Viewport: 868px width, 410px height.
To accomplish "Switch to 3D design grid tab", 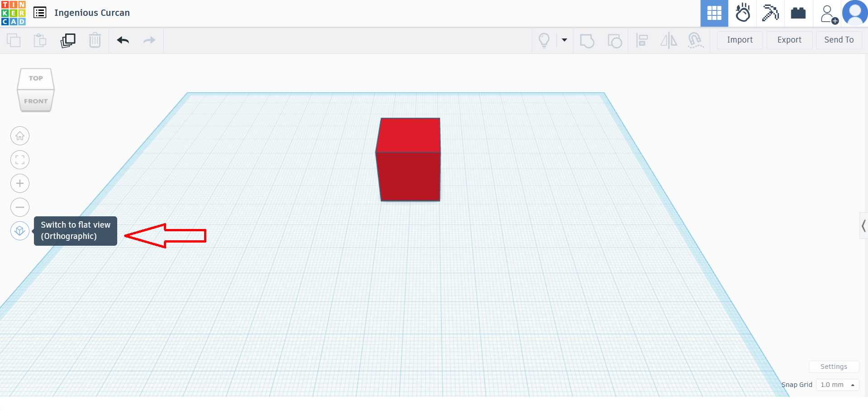I will pyautogui.click(x=714, y=13).
